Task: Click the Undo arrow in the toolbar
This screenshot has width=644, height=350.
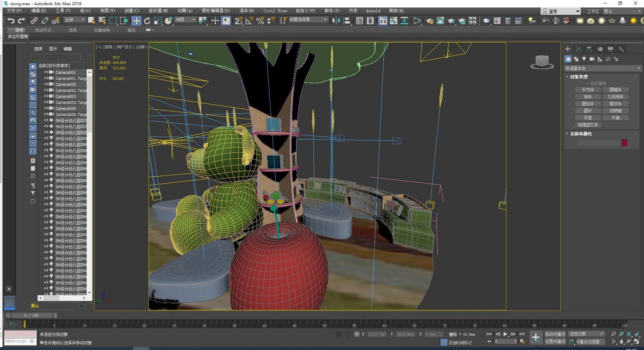Action: pos(11,21)
